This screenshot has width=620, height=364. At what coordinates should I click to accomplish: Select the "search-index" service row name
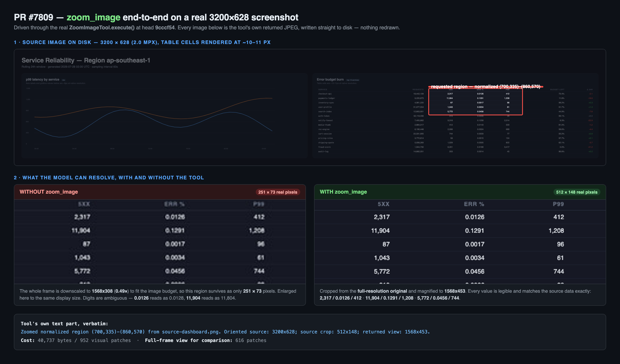(x=325, y=111)
